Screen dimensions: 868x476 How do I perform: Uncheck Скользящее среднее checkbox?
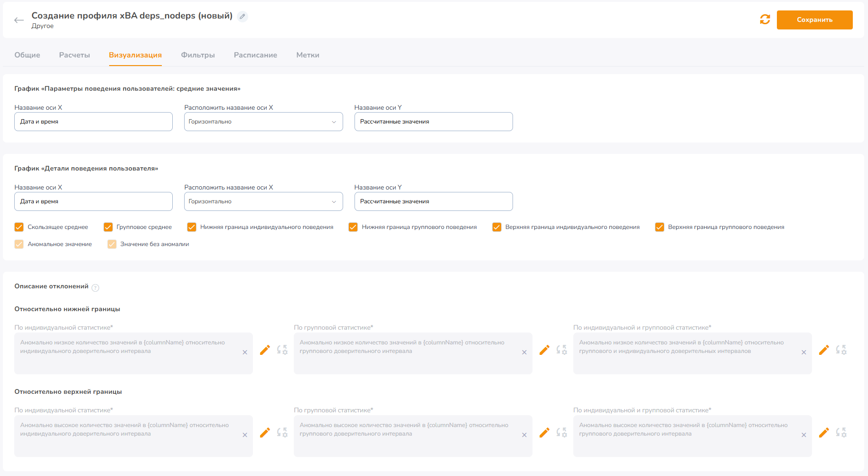point(19,227)
